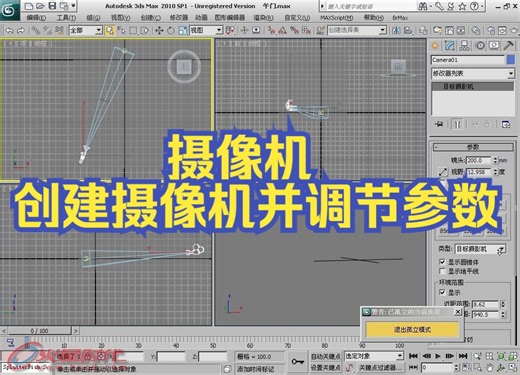Open the 创建选择集 named selection dropdown
The height and width of the screenshot is (375, 520).
pos(357,30)
